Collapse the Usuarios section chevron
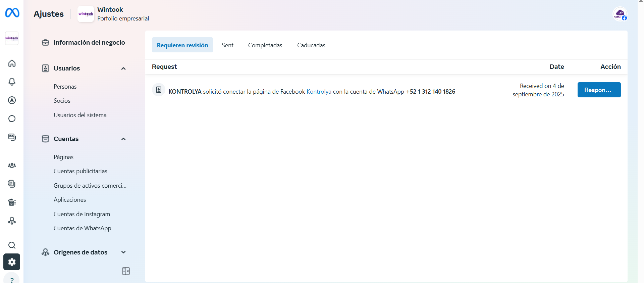 click(123, 68)
